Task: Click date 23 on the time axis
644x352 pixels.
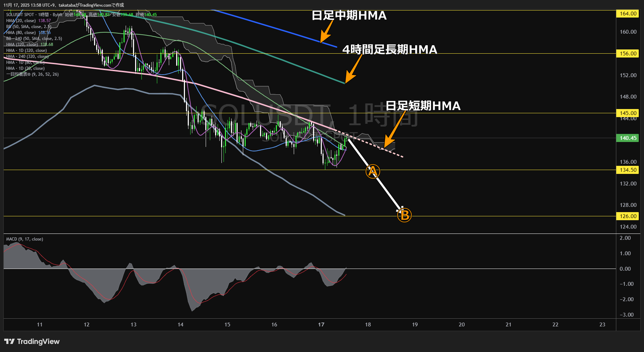Action: pos(603,325)
